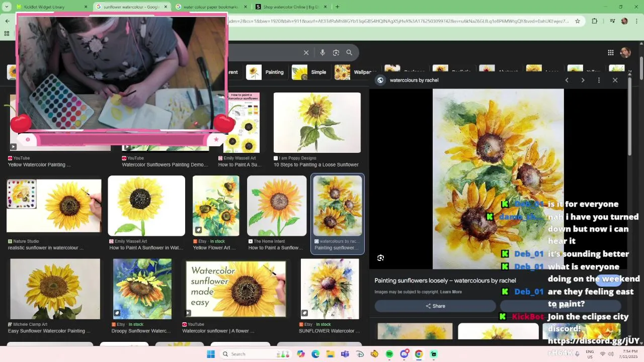Image resolution: width=644 pixels, height=362 pixels.
Task: Open 'Painting sunflowers loosely' title link
Action: click(x=445, y=281)
